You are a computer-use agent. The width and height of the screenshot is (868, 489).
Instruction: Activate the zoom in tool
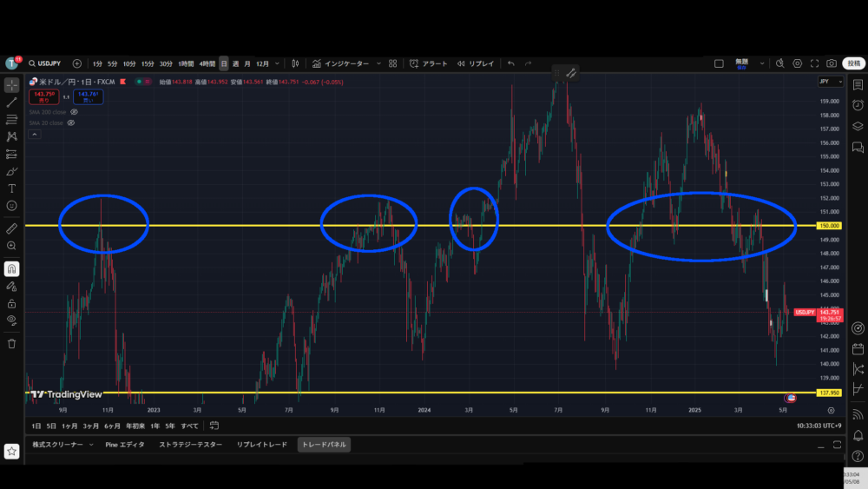tap(11, 245)
